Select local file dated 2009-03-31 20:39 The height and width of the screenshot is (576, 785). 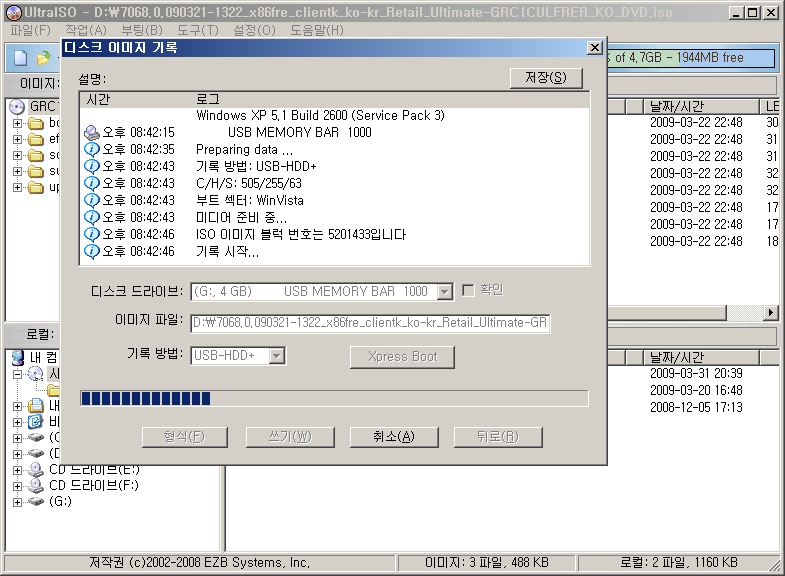point(696,373)
